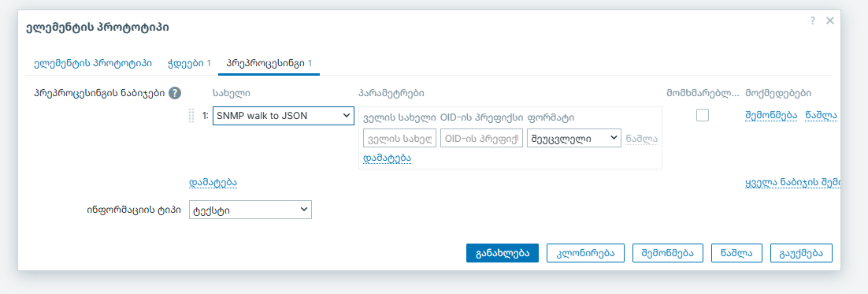
Task: Grab the drag handle of step 1
Action: [x=191, y=116]
